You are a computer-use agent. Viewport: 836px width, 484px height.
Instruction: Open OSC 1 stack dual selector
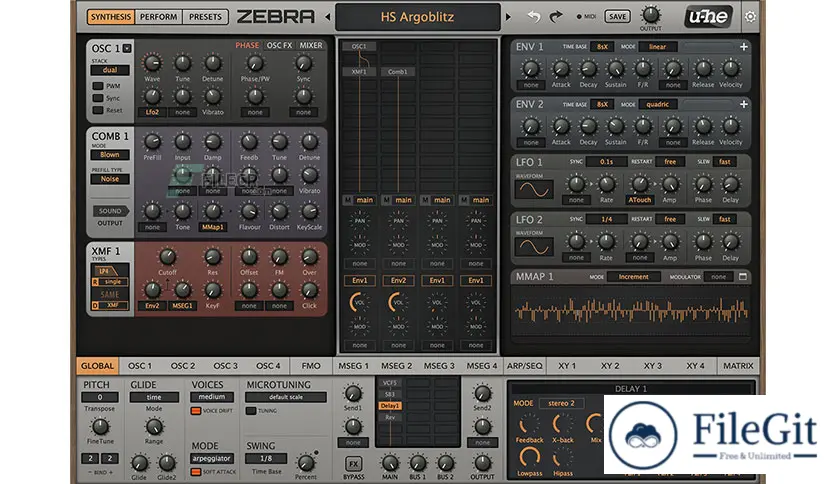(110, 70)
